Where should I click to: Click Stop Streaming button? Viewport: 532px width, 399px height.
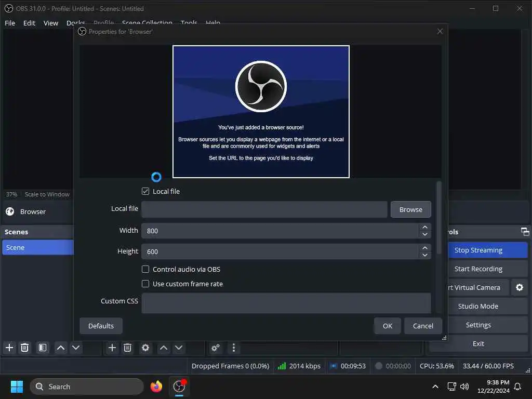(x=487, y=250)
